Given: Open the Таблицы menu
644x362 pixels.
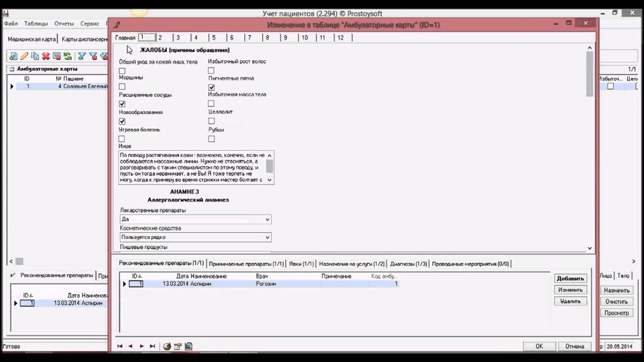Looking at the screenshot, I should (x=36, y=24).
